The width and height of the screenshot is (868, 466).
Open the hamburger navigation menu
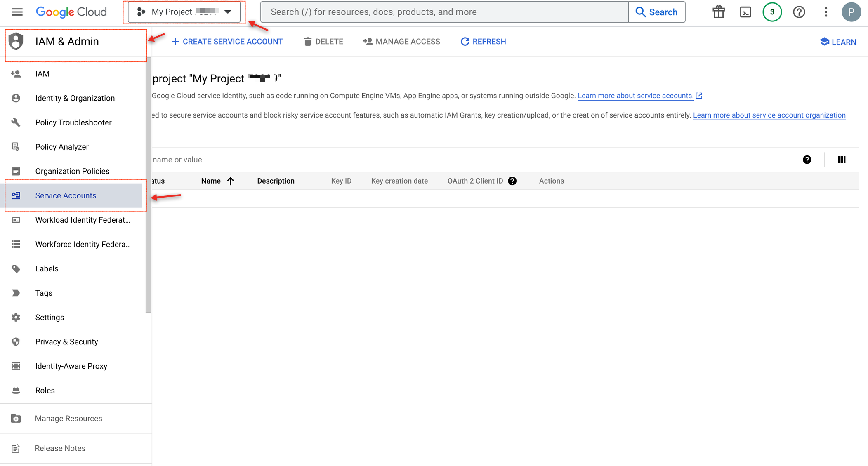(x=17, y=12)
